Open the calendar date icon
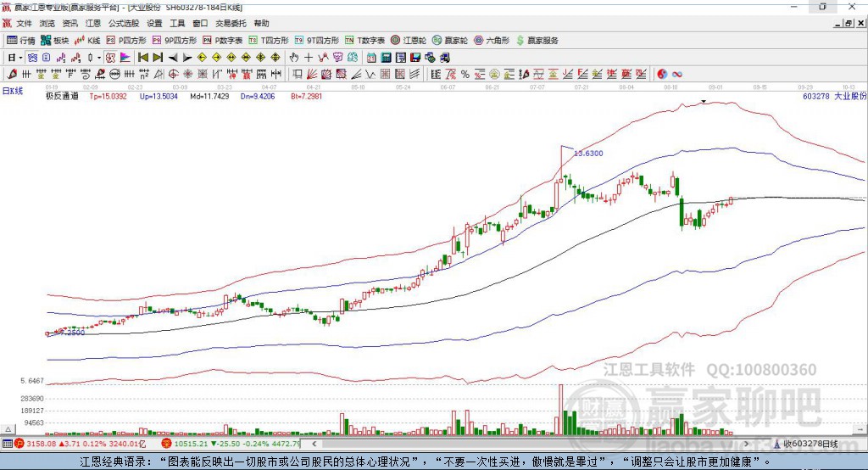The width and height of the screenshot is (868, 470). coord(371,58)
